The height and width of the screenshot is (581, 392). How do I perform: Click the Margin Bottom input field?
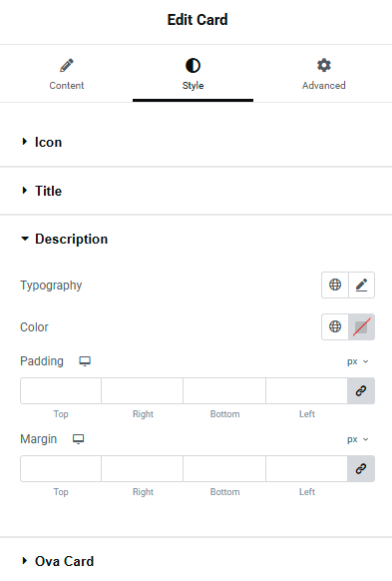point(224,469)
